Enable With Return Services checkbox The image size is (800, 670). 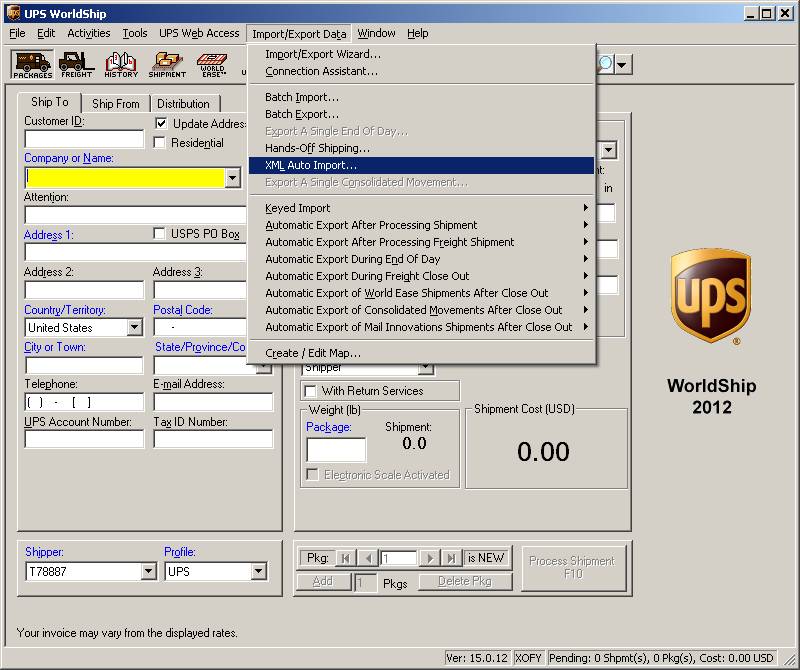310,391
